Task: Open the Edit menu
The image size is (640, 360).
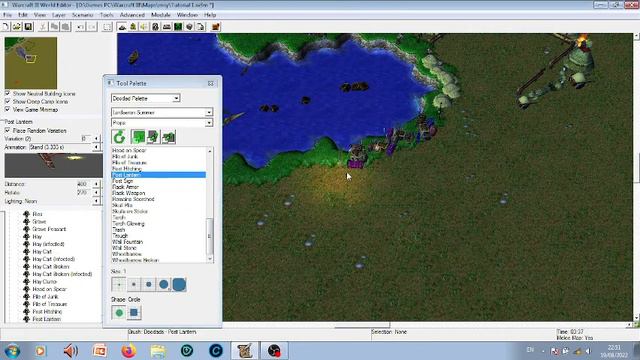Action: pyautogui.click(x=23, y=15)
